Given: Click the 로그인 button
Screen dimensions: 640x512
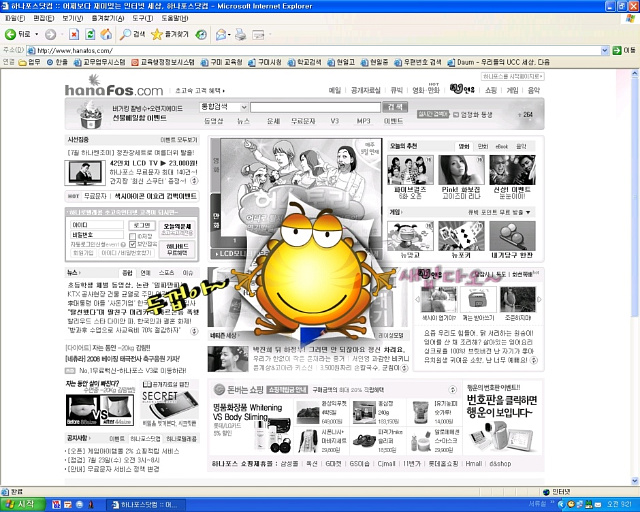Looking at the screenshot, I should (142, 225).
